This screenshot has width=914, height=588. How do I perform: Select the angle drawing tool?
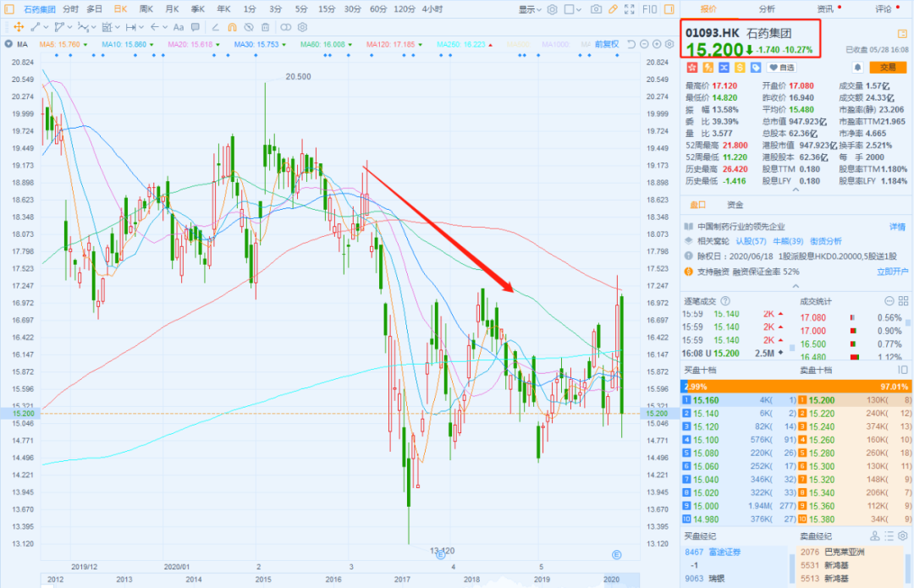tap(216, 27)
